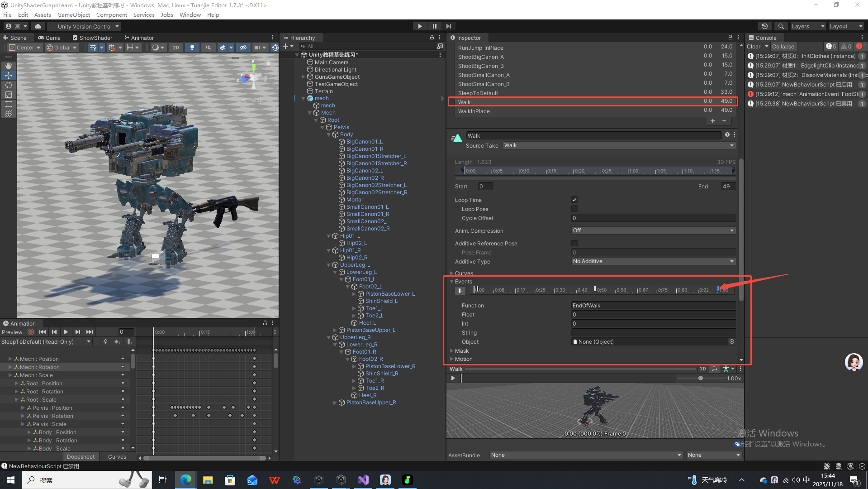The width and height of the screenshot is (868, 489).
Task: Add an event in Animation window
Action: [129, 341]
